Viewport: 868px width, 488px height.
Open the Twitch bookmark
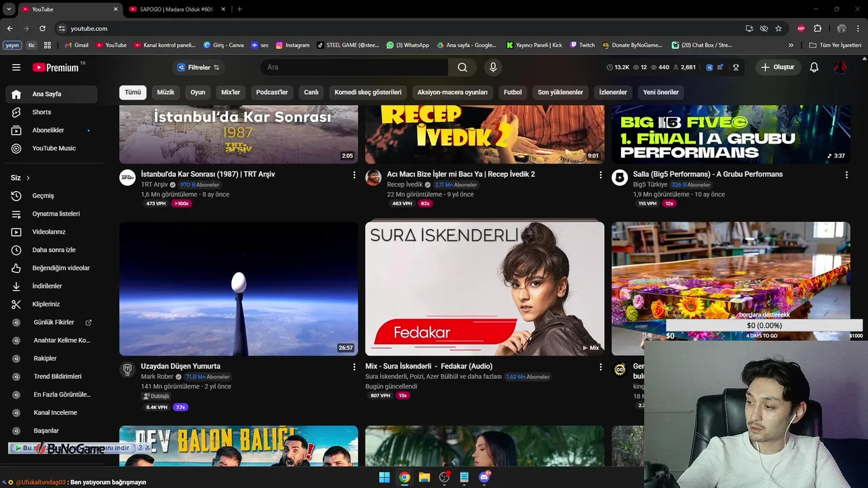(x=583, y=45)
